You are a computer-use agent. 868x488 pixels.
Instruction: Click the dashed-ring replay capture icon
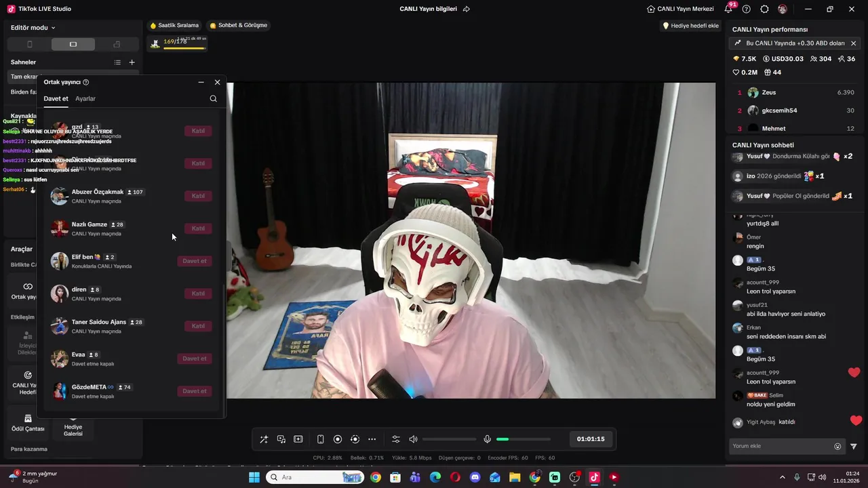coord(355,439)
